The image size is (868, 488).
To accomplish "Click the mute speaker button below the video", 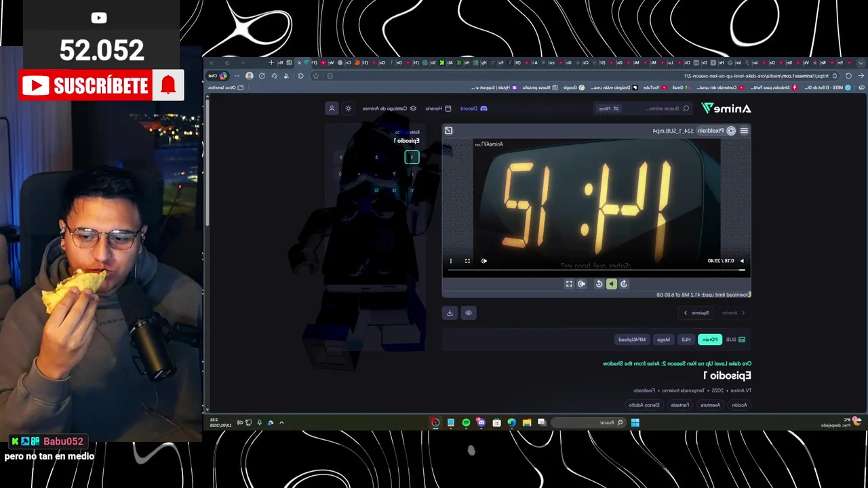I will coord(582,284).
